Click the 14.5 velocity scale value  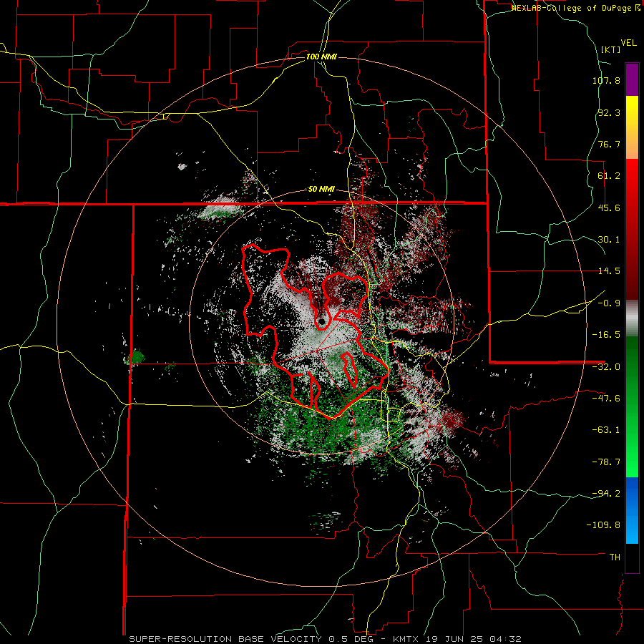coord(609,271)
